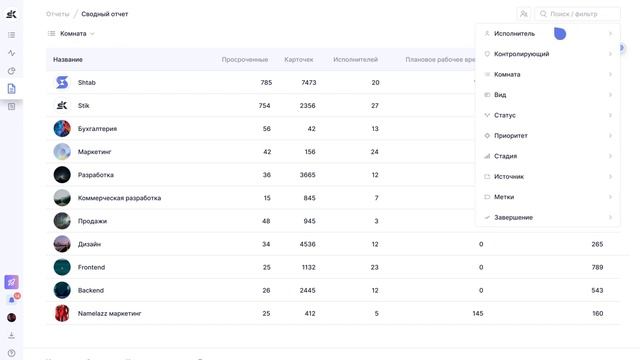Open the list view sidebar icon
The height and width of the screenshot is (360, 640).
point(11,35)
